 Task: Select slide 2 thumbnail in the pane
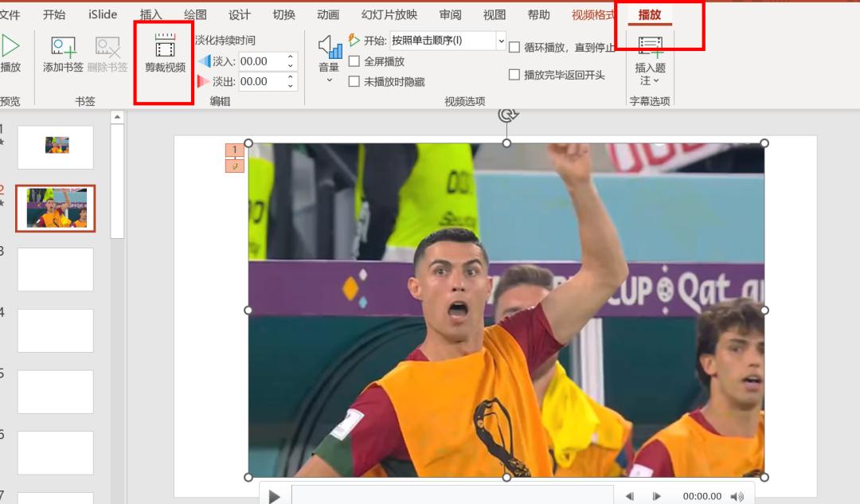tap(55, 208)
